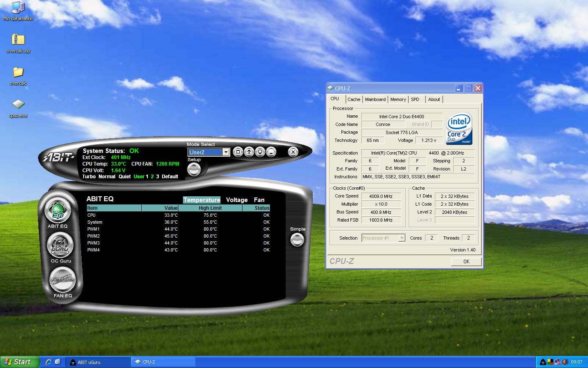Viewport: 588px width, 368px height.
Task: Select the System temperature row
Action: pos(178,222)
